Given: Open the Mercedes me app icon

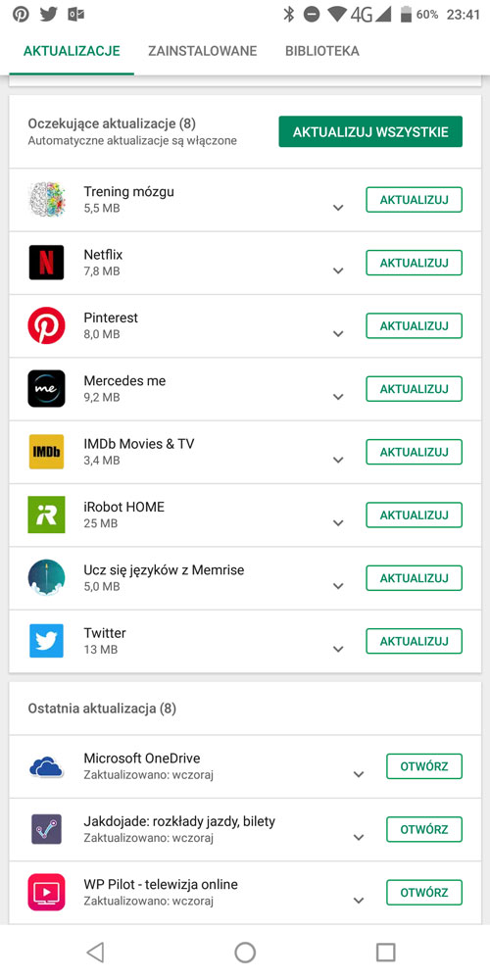Looking at the screenshot, I should (x=46, y=389).
